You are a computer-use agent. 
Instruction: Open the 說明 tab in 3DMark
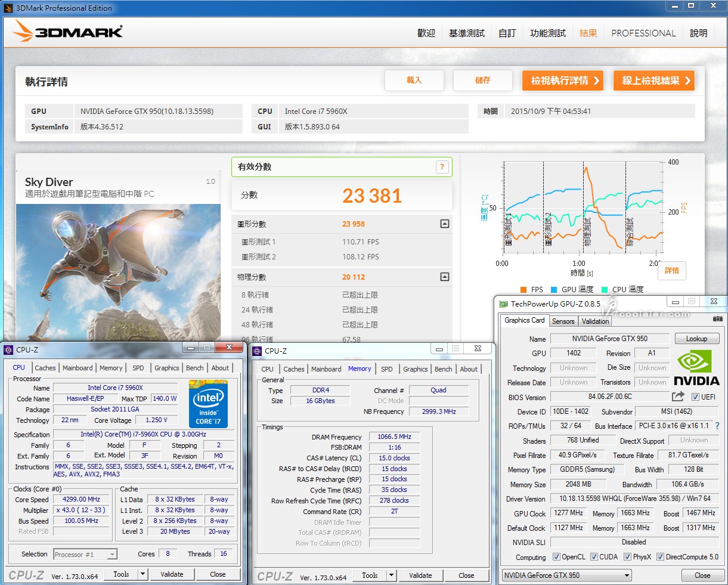pyautogui.click(x=699, y=33)
